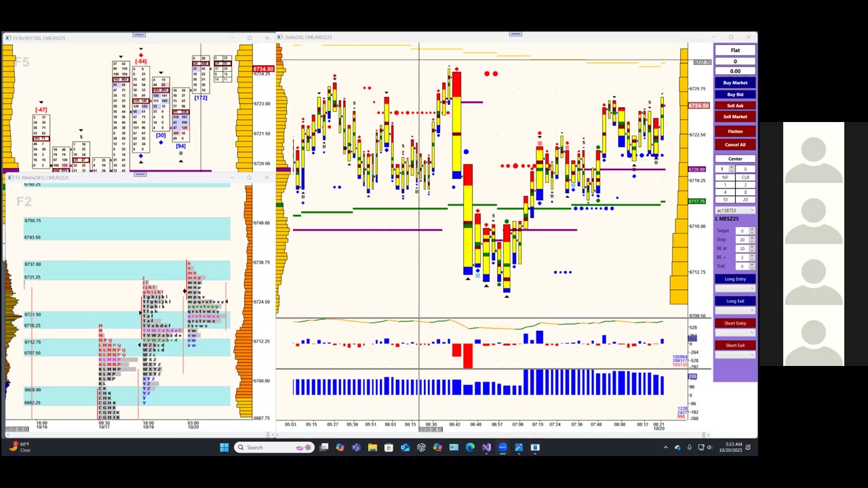Click the Short Entry button
The width and height of the screenshot is (868, 488).
coord(735,323)
